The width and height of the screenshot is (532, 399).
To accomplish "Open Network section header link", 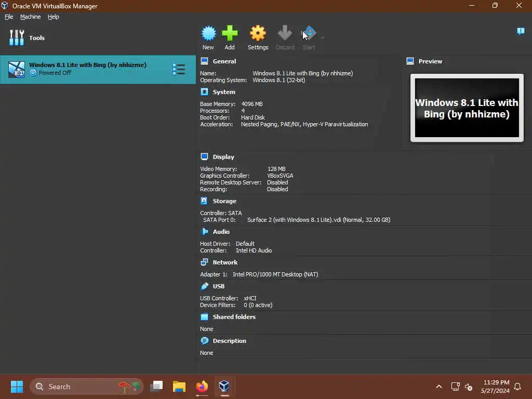I will coord(225,262).
